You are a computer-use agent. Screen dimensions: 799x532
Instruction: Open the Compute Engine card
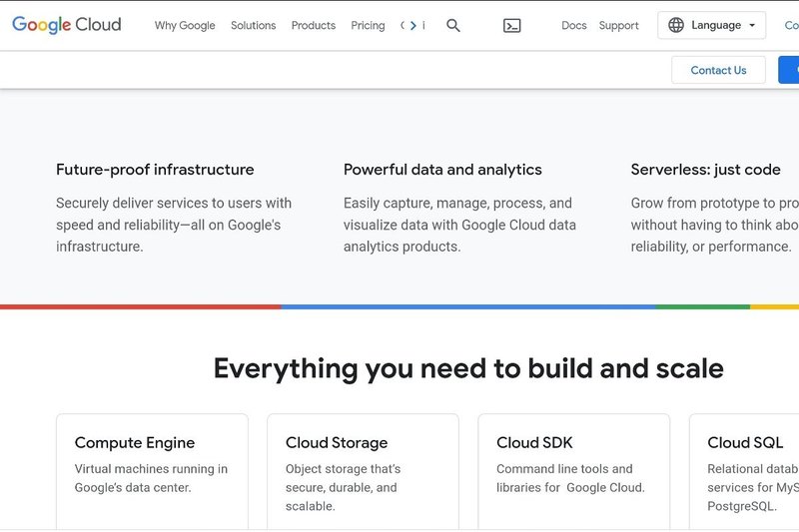[x=152, y=471]
